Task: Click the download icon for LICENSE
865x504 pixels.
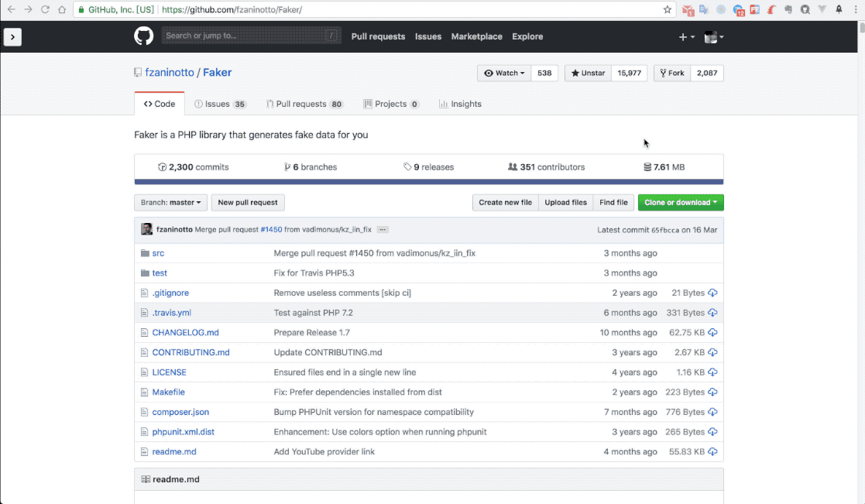Action: tap(712, 372)
